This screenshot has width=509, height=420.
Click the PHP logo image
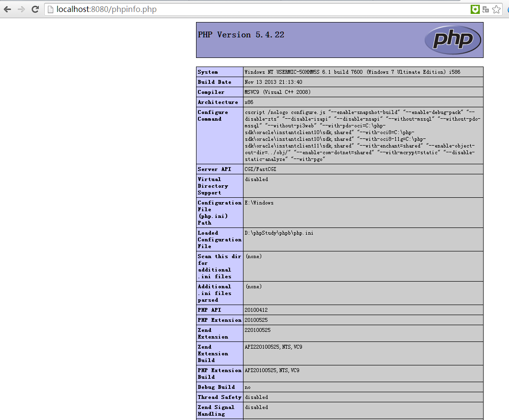coord(452,40)
